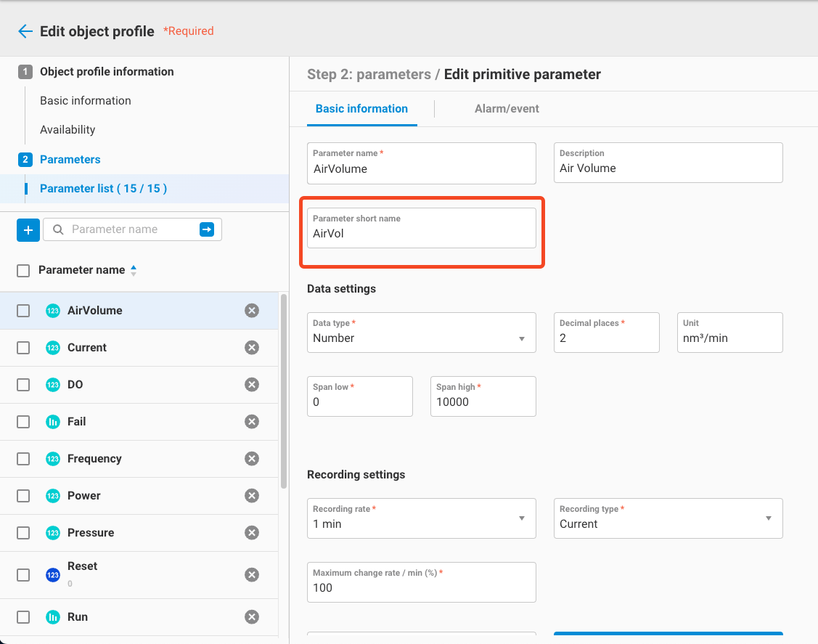Open the Recording type dropdown

click(x=668, y=518)
